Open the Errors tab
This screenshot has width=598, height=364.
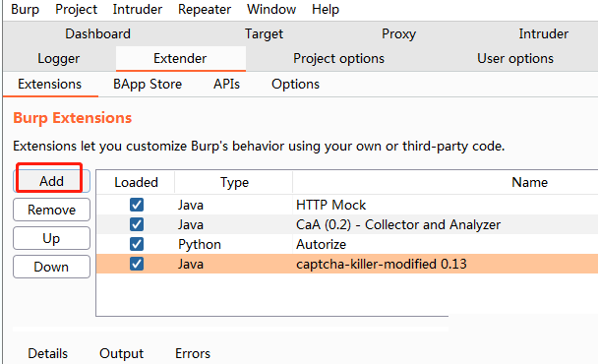[x=193, y=353]
